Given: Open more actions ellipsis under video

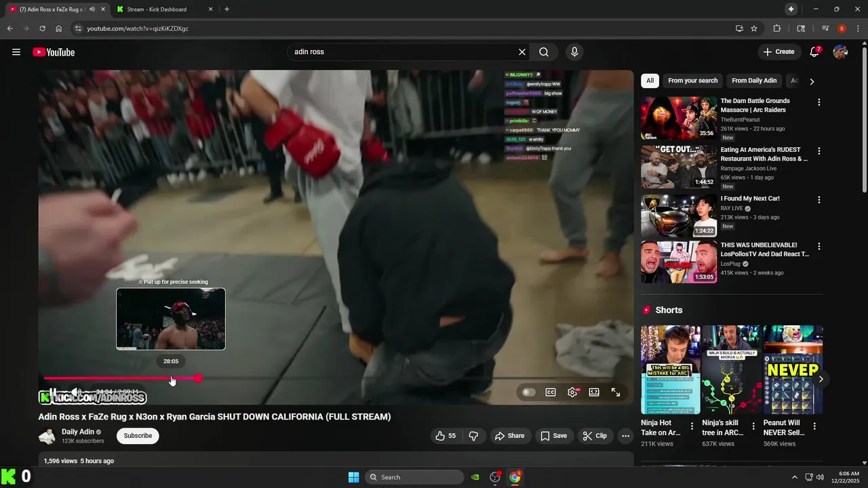Looking at the screenshot, I should click(625, 436).
